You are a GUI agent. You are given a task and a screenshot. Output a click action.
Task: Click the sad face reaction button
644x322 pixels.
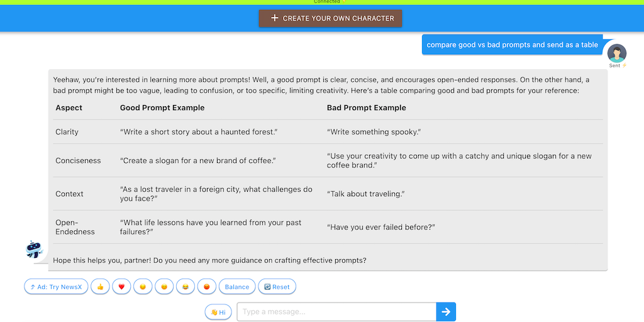click(x=143, y=287)
